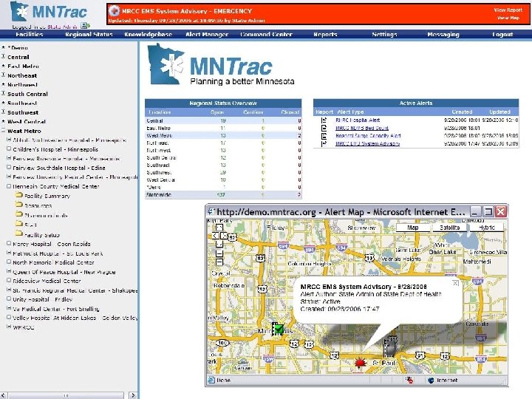Expand Children's Hospital - Minneapolis node
This screenshot has width=532, height=399.
tap(9, 149)
